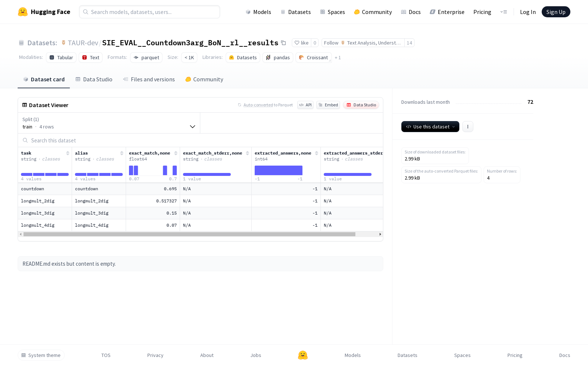Click the 0.695 exact match cell
588x368 pixels.
(153, 189)
